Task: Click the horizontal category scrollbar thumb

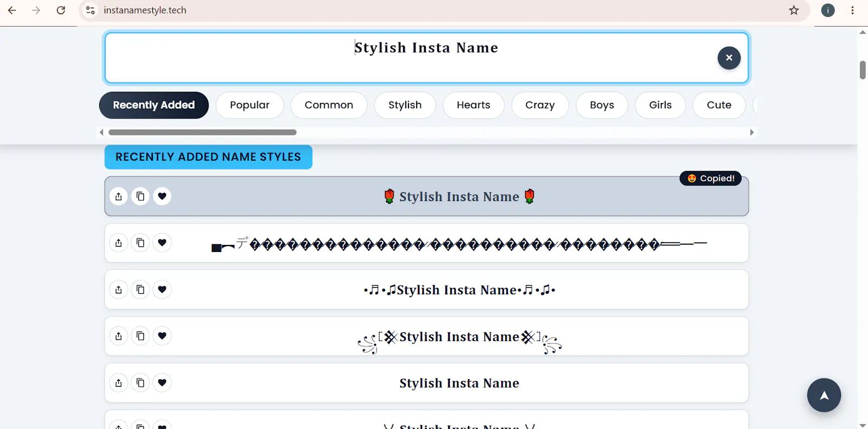Action: point(202,133)
